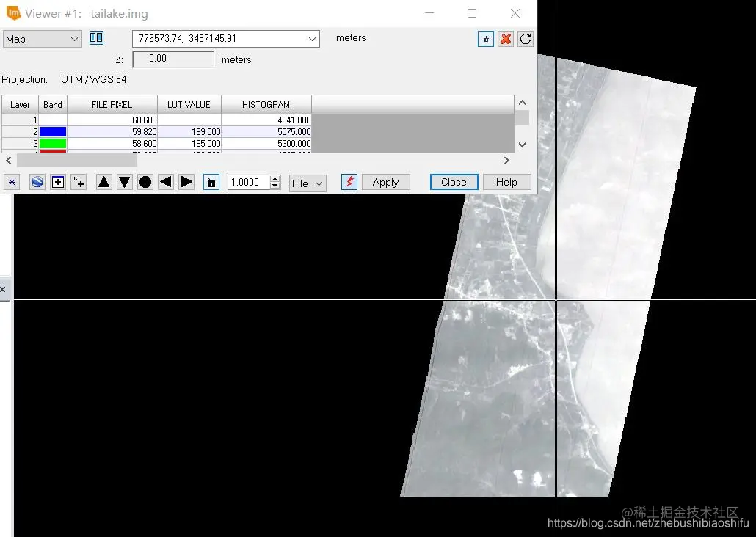756x537 pixels.
Task: Open the File units dropdown
Action: coord(308,183)
